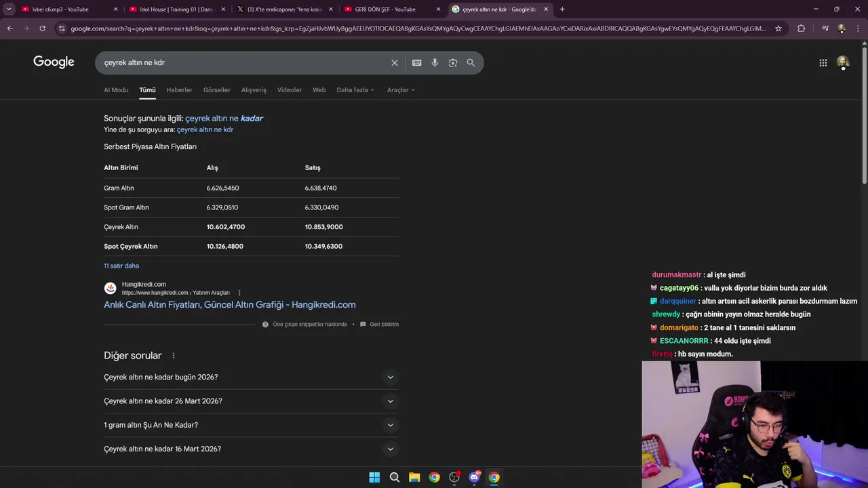Open Google account avatar on results page
The image size is (868, 488).
point(843,62)
